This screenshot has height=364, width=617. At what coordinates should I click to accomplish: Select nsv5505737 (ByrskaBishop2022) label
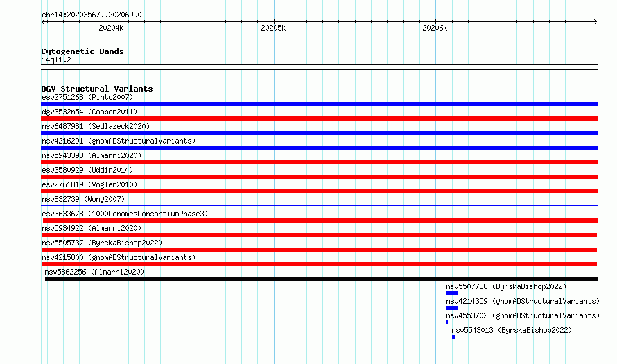point(102,243)
